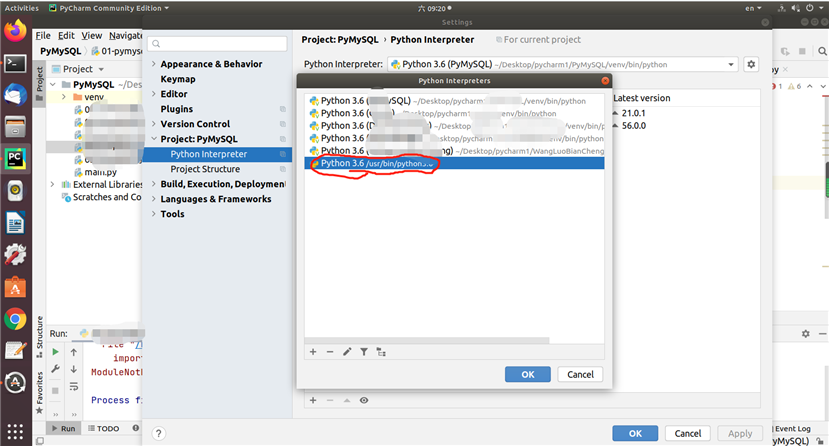Click Cancel in Python Interpreters dialog

[581, 374]
